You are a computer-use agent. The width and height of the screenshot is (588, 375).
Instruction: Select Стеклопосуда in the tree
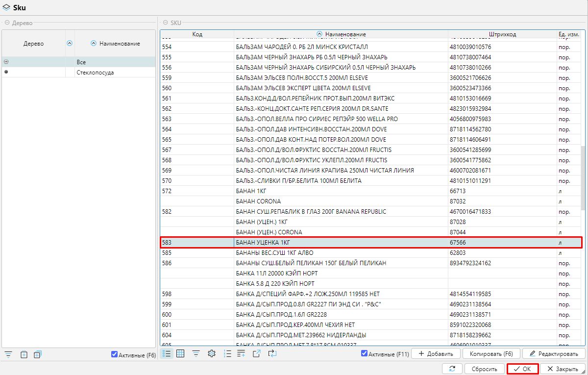pos(95,73)
